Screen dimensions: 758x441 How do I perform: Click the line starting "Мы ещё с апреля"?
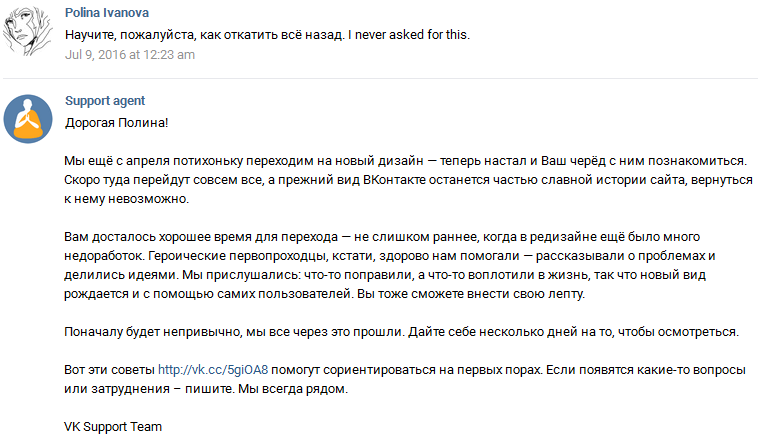(x=400, y=160)
